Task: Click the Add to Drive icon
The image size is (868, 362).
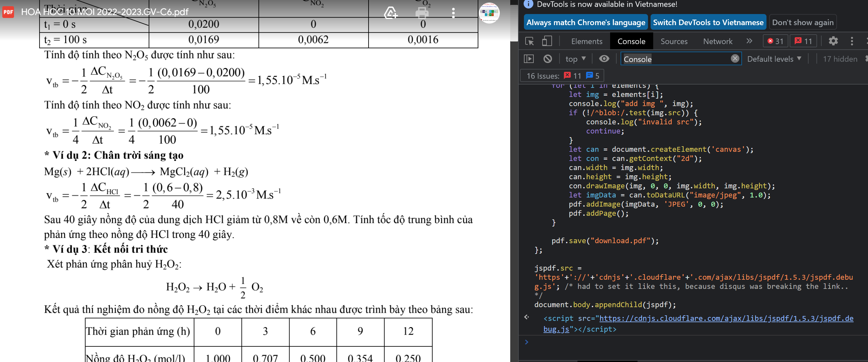Action: tap(390, 13)
